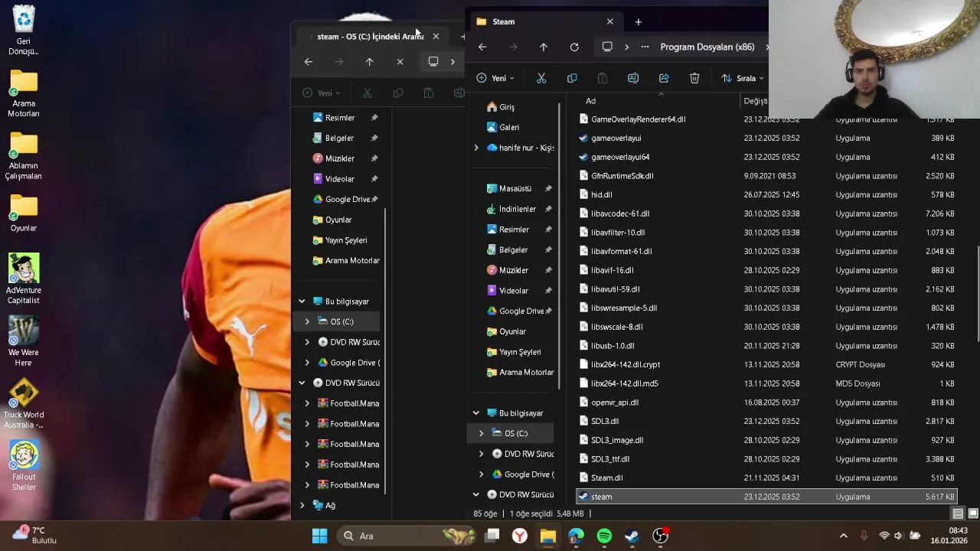Expand Google Drive node in Steam window
Image resolution: width=980 pixels, height=551 pixels.
482,474
